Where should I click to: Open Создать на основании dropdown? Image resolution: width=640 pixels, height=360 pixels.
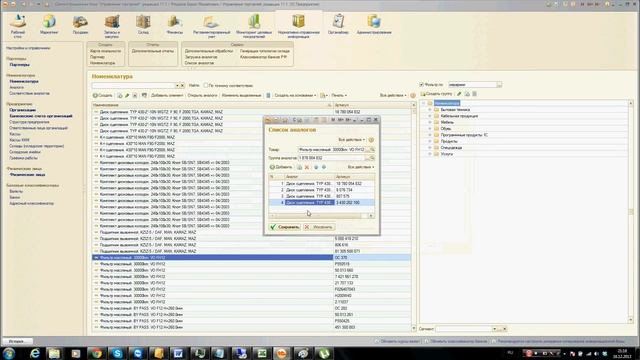coord(295,96)
